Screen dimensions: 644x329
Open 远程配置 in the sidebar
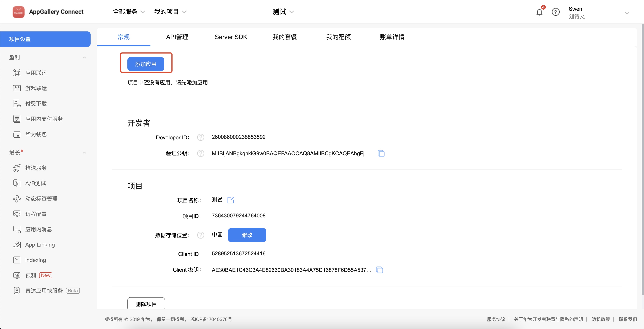pyautogui.click(x=36, y=214)
